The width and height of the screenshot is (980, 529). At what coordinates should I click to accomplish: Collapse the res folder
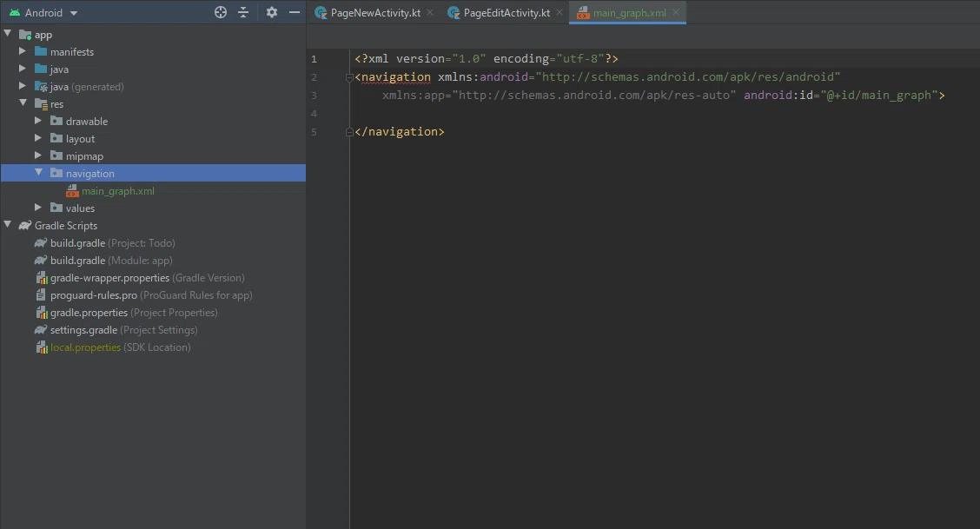point(23,103)
